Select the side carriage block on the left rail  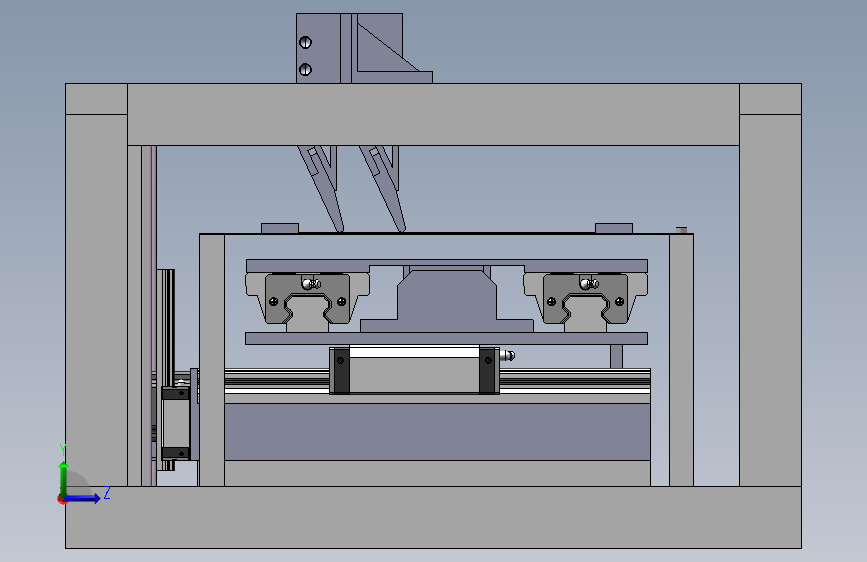pos(176,424)
